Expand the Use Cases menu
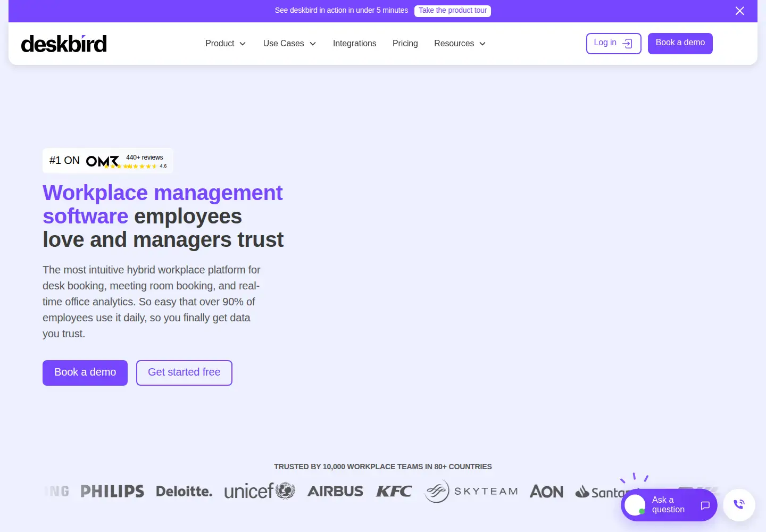This screenshot has height=532, width=766. pyautogui.click(x=289, y=44)
